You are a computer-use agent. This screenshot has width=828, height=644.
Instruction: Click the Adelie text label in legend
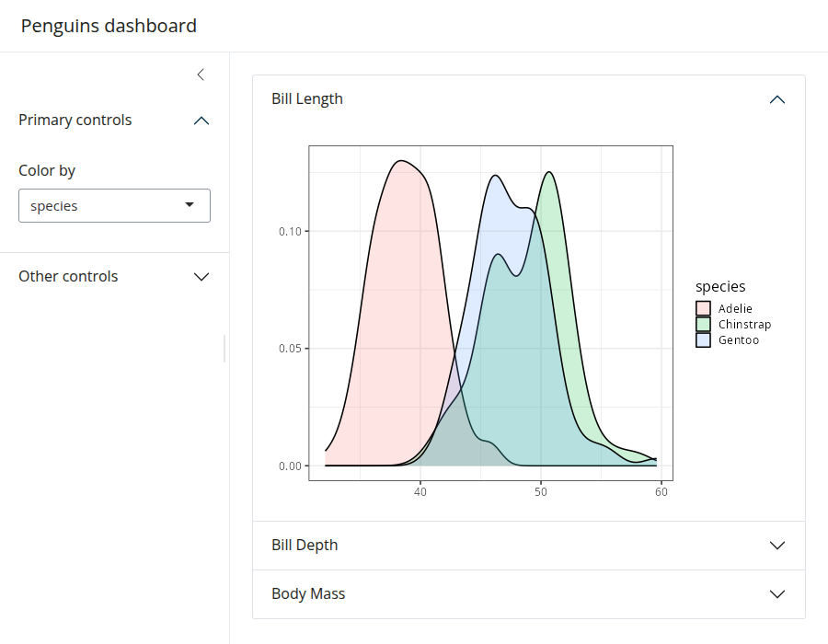point(735,309)
